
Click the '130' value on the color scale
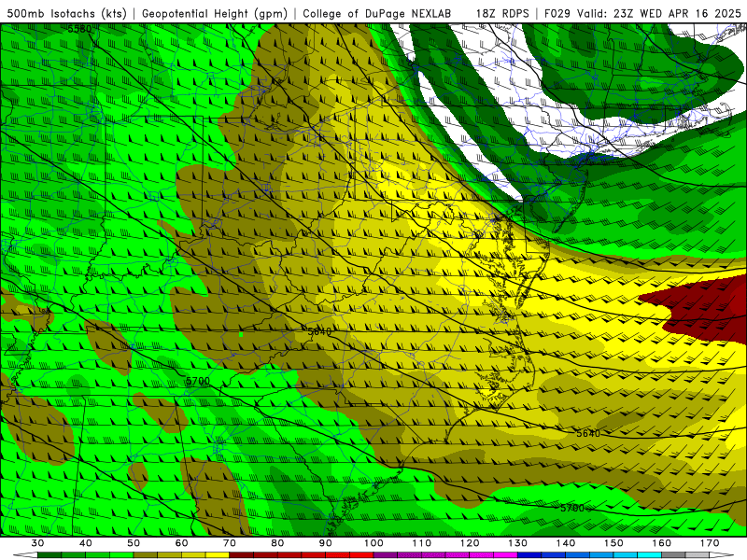tap(518, 543)
